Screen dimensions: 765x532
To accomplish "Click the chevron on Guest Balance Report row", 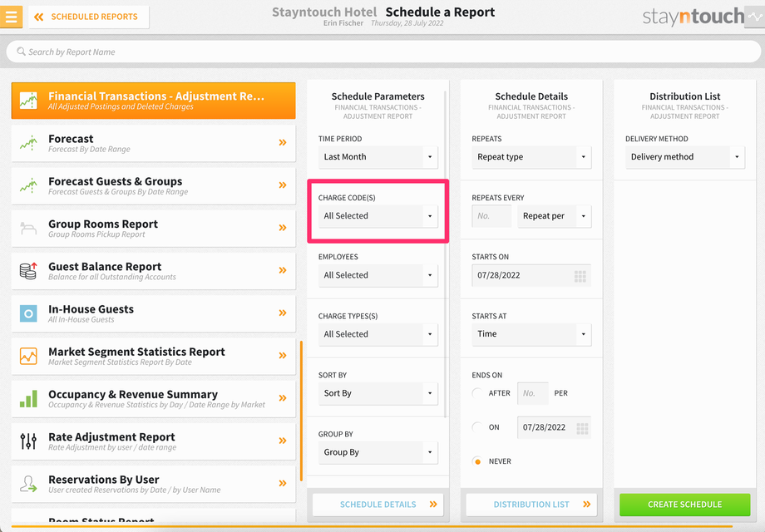I will point(283,270).
